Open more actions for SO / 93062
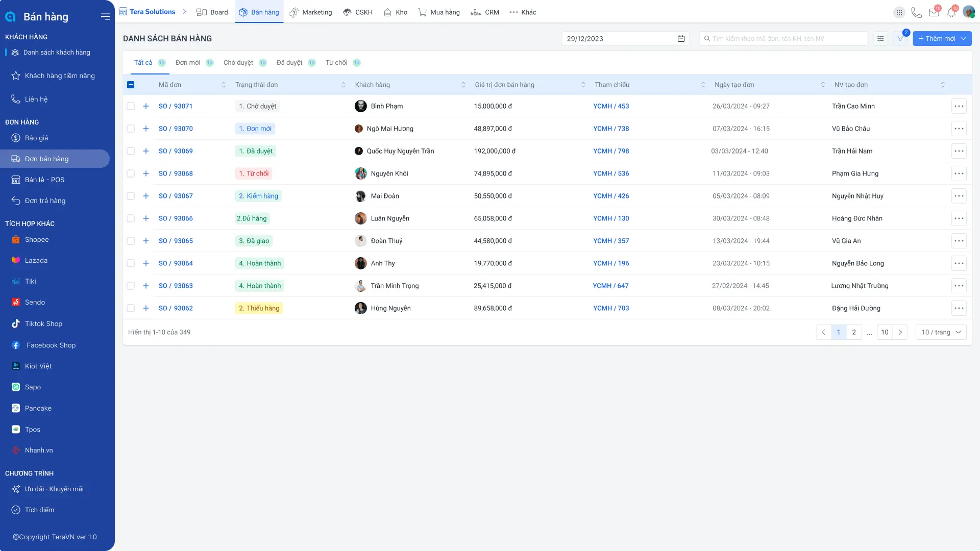Viewport: 980px width, 551px height. (x=959, y=308)
